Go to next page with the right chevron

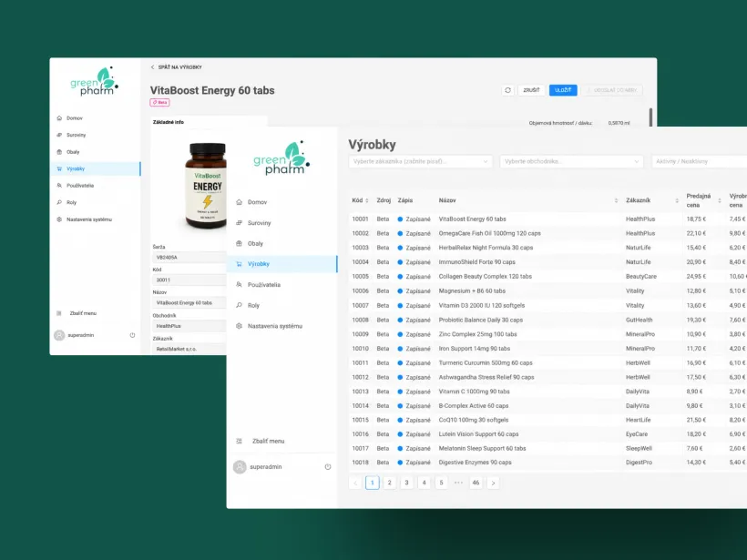(493, 483)
